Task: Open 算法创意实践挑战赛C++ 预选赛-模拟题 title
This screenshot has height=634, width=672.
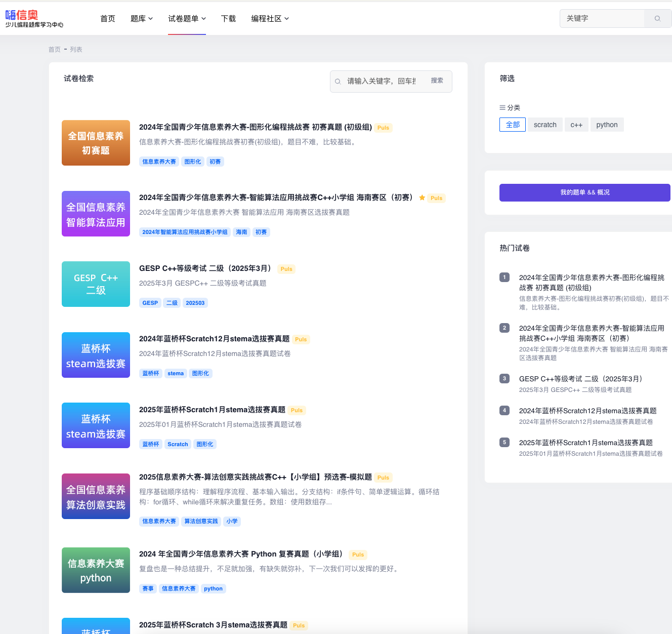Action: tap(256, 477)
